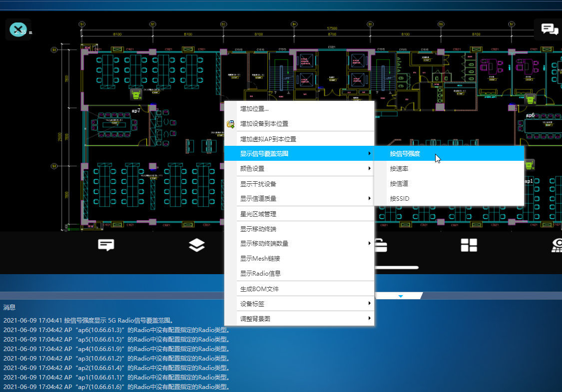Click the 消息 panel heading
The width and height of the screenshot is (562, 392).
click(x=9, y=307)
